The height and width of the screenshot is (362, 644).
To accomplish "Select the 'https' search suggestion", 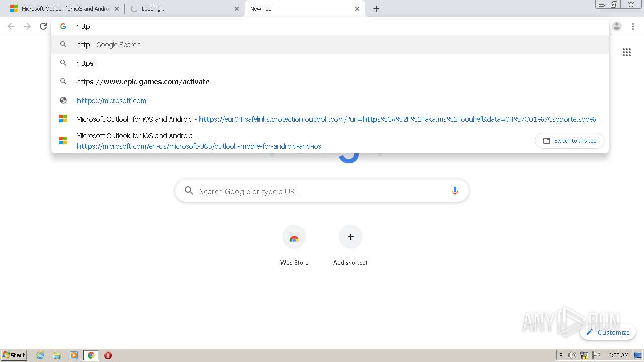I will 330,63.
